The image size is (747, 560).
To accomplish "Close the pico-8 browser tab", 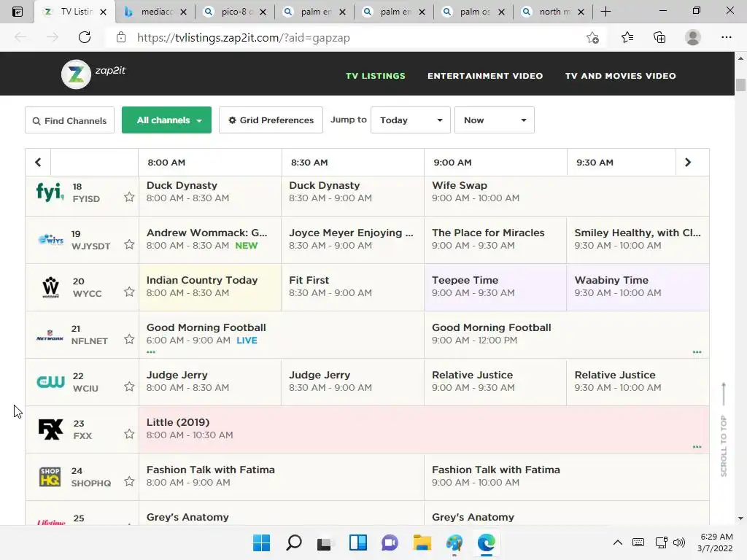I will [263, 12].
